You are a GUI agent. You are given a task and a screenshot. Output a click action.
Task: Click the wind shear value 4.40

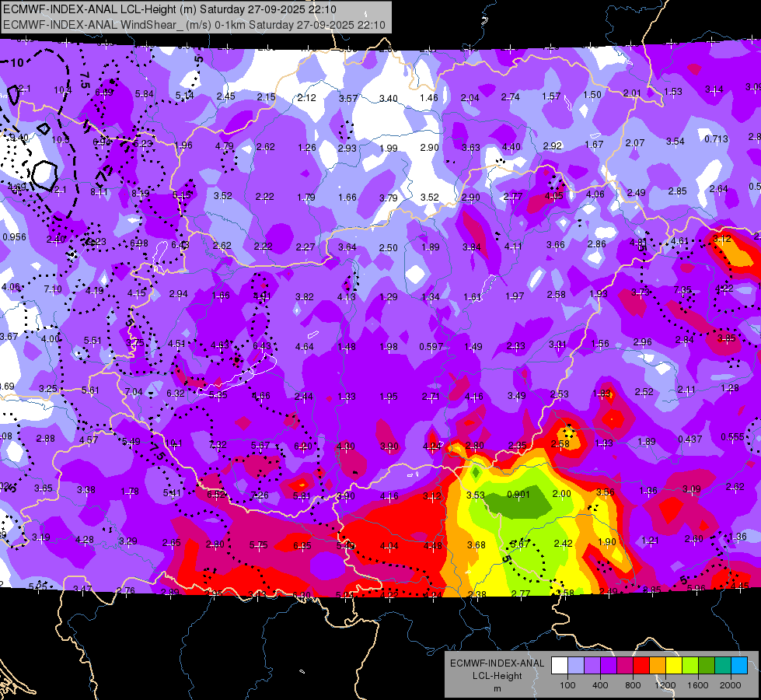click(511, 147)
